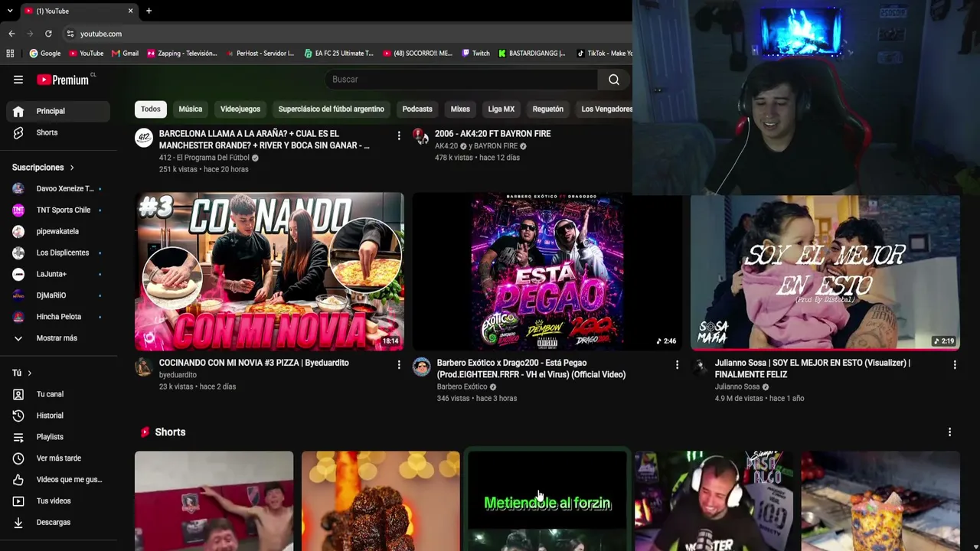The height and width of the screenshot is (551, 980).
Task: Select the Todos filter chip
Action: [151, 109]
